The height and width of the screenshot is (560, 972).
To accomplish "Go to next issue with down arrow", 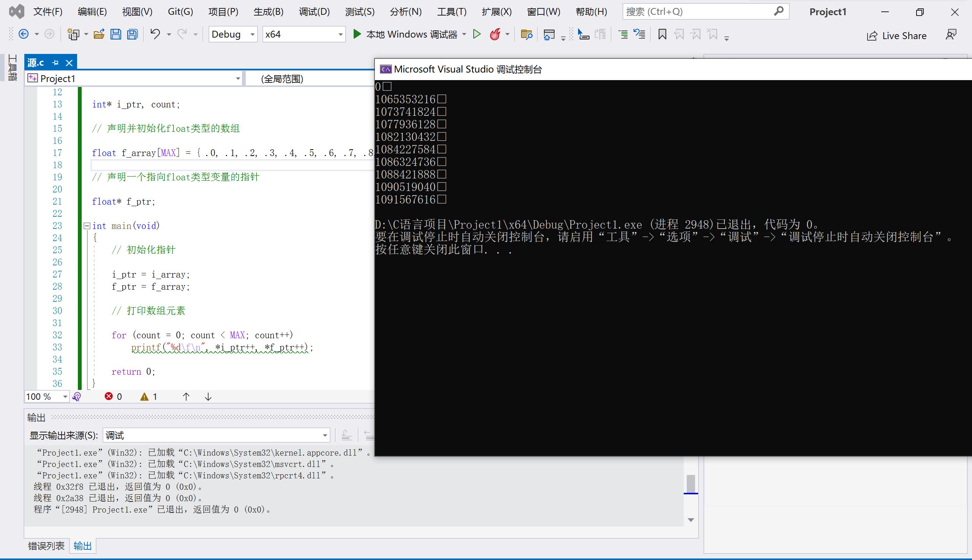I will 208,396.
